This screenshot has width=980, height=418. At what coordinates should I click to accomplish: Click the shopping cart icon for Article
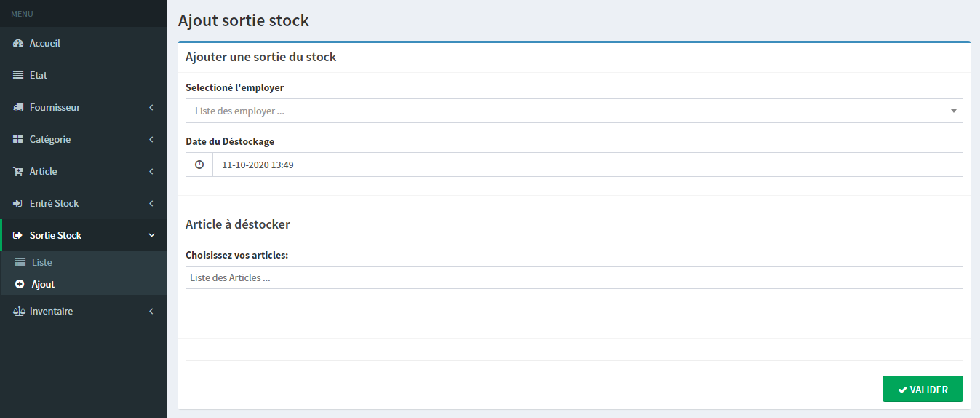tap(18, 172)
